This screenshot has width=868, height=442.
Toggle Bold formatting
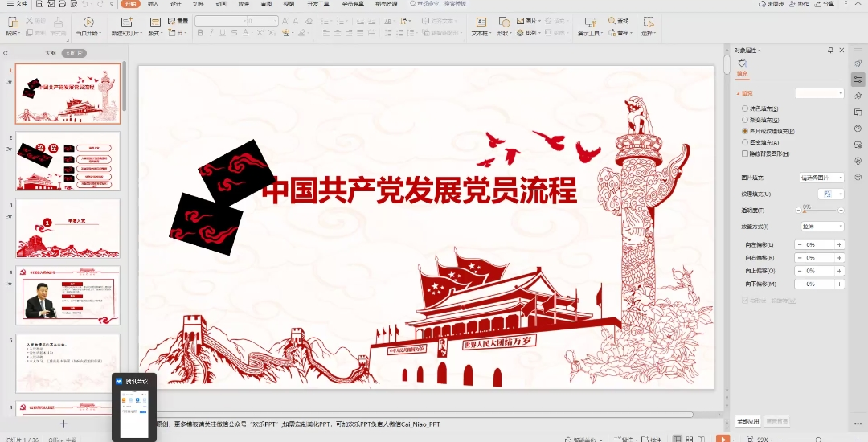point(200,33)
